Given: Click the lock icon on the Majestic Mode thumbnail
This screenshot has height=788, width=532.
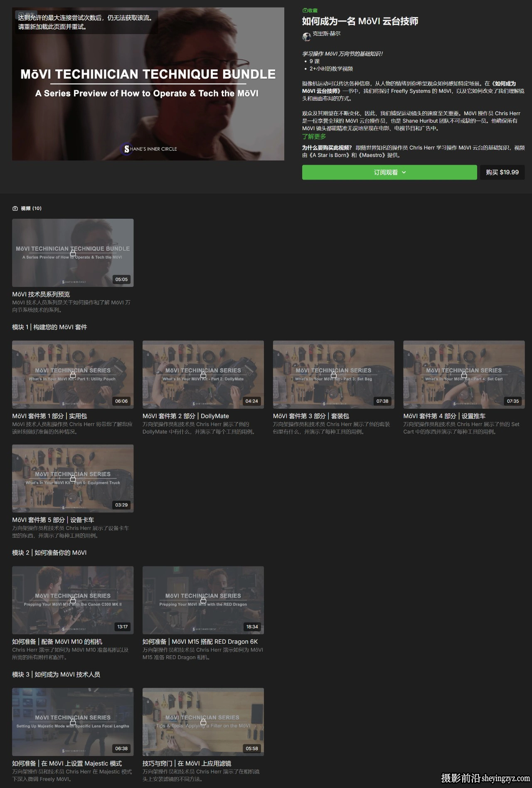Looking at the screenshot, I should tap(73, 722).
